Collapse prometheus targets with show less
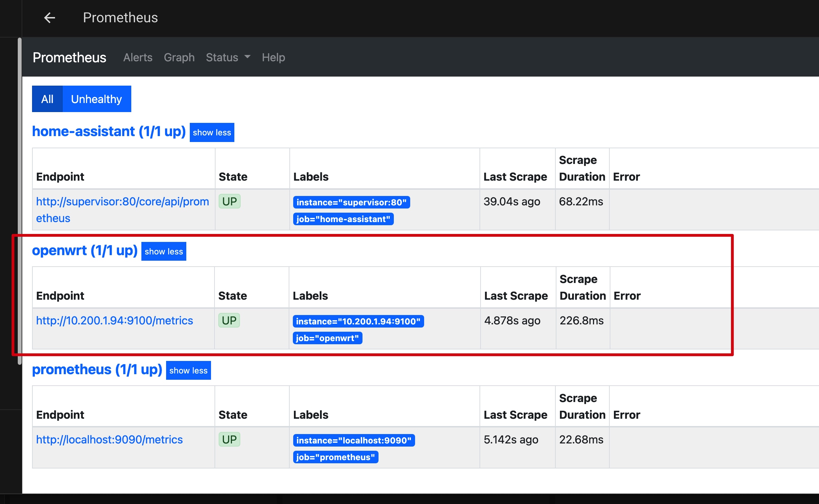Screen dimensions: 819x504 (188, 371)
